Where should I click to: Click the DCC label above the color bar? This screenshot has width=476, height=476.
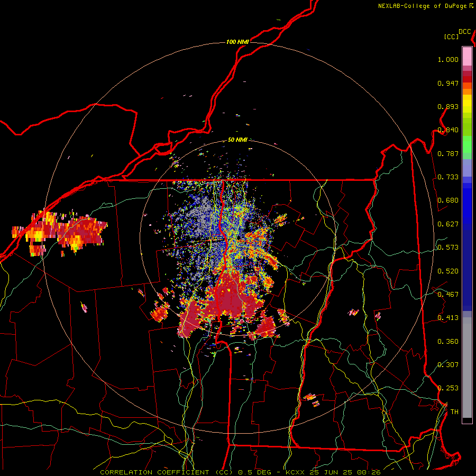click(x=465, y=32)
